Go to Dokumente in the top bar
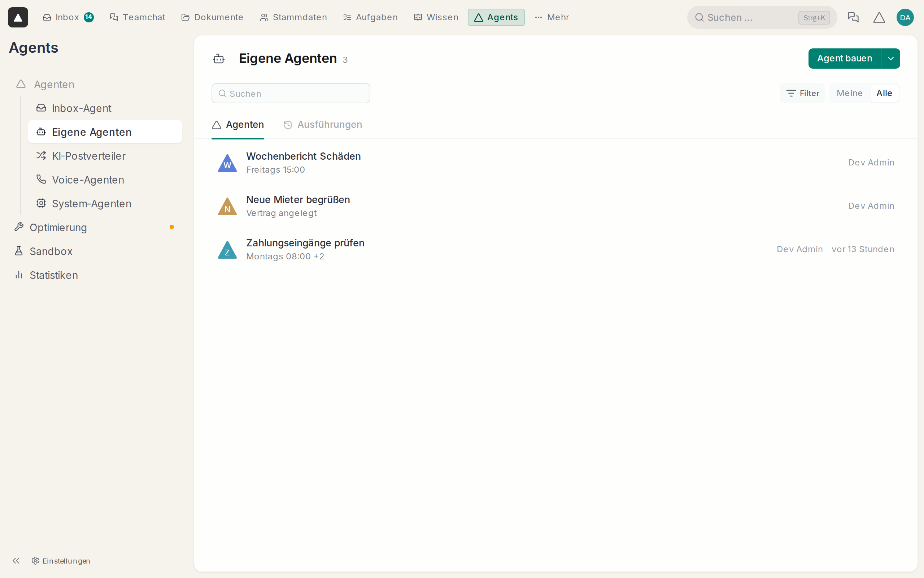924x578 pixels. point(212,17)
